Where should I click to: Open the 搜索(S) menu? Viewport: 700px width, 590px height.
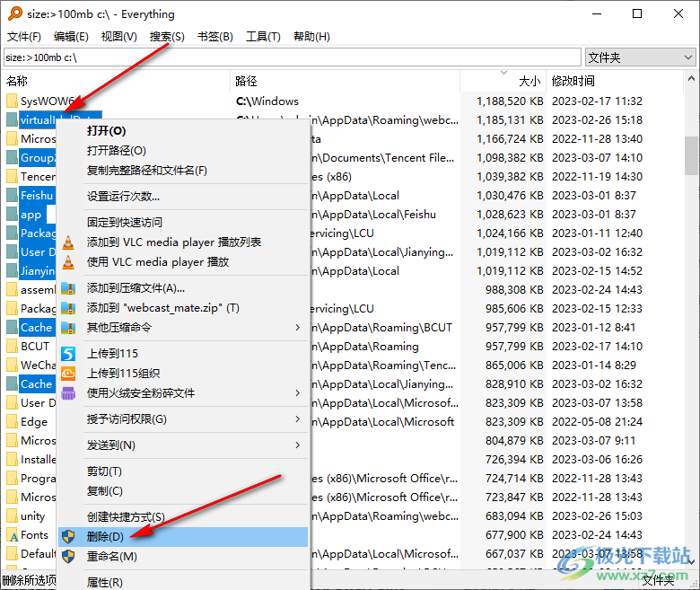pyautogui.click(x=167, y=37)
